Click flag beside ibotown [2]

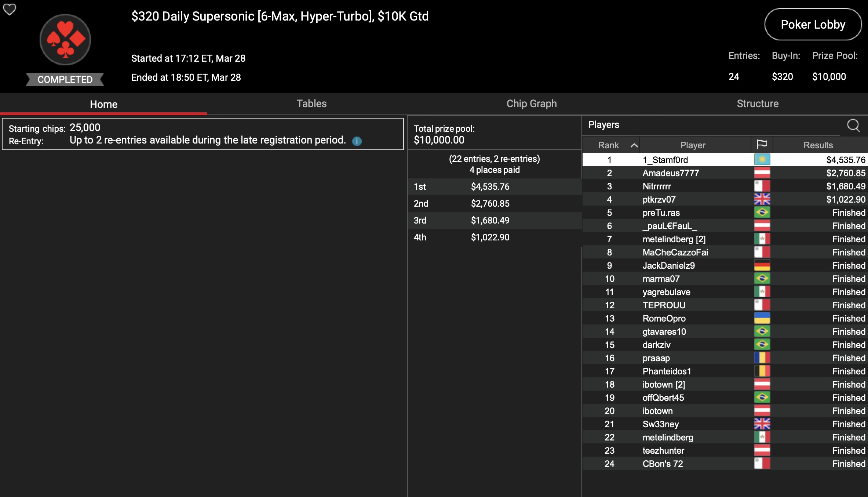click(762, 384)
